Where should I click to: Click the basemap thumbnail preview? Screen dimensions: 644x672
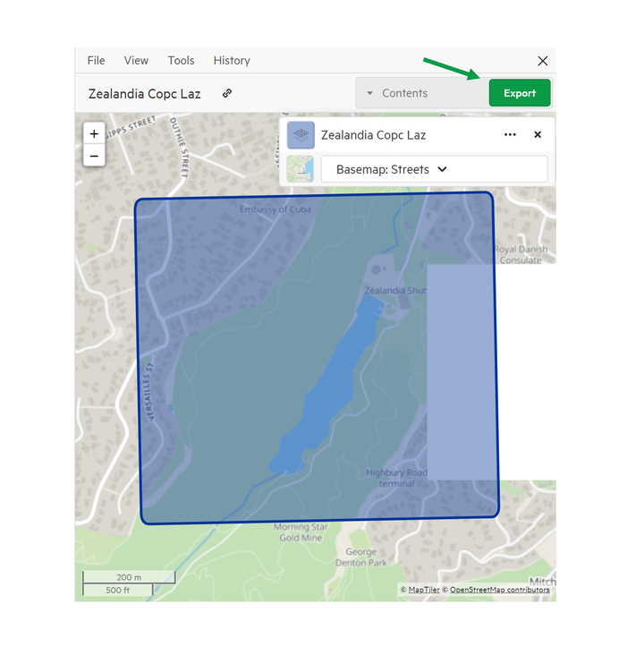pos(300,169)
